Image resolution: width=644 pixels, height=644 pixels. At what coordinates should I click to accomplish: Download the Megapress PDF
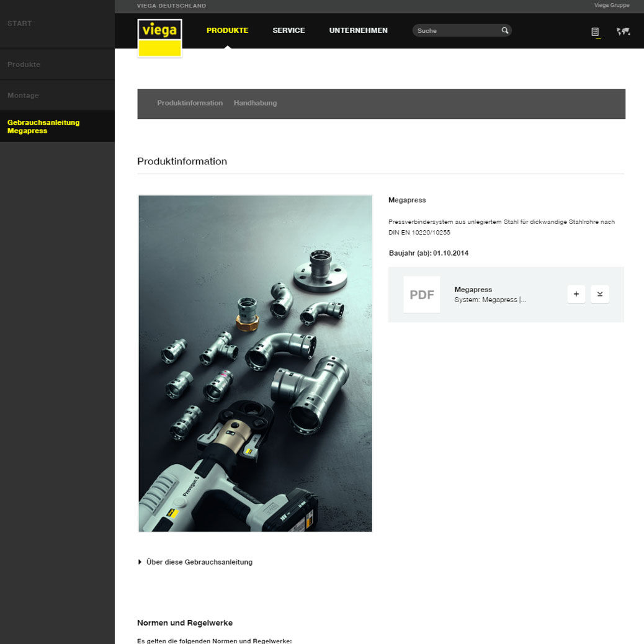point(600,294)
